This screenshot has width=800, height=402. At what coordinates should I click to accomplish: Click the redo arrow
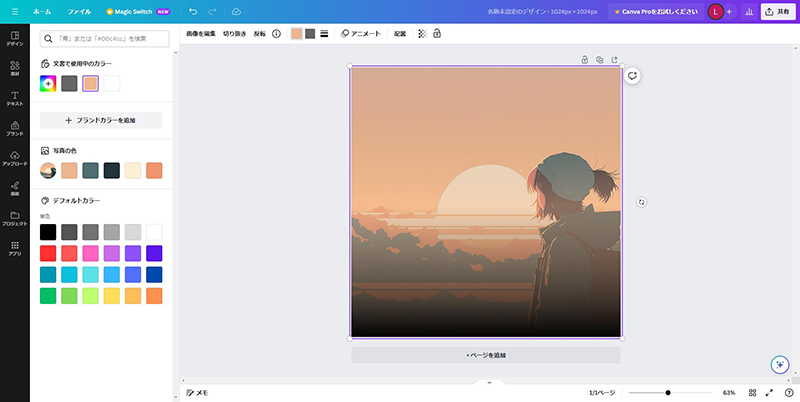point(212,12)
